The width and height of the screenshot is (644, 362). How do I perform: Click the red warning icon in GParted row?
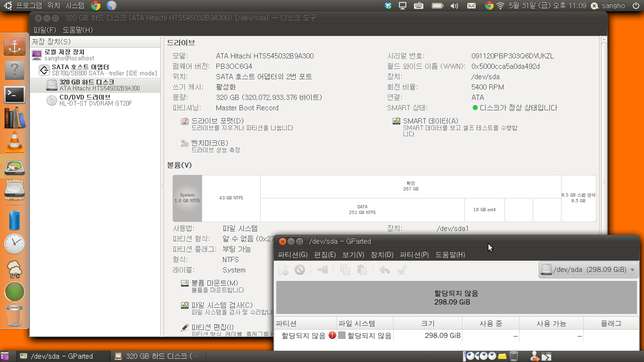pyautogui.click(x=332, y=336)
